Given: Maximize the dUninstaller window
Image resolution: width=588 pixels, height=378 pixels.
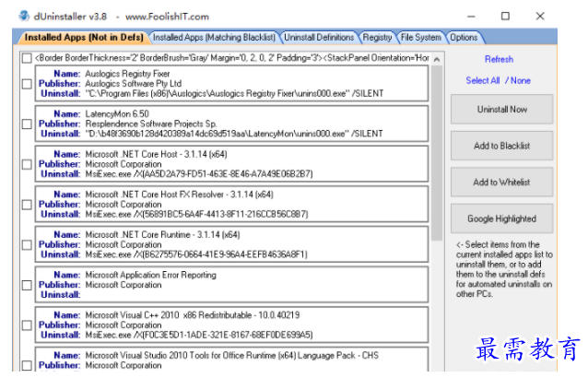Looking at the screenshot, I should coord(505,16).
